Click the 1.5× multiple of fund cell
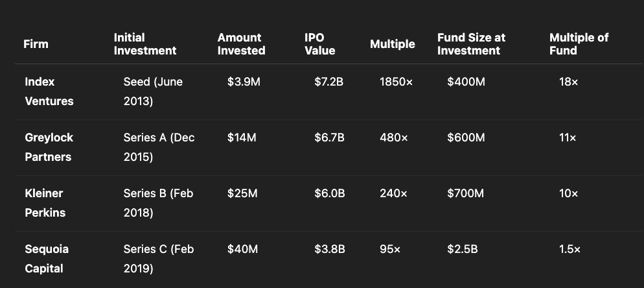This screenshot has width=644, height=288. 569,249
